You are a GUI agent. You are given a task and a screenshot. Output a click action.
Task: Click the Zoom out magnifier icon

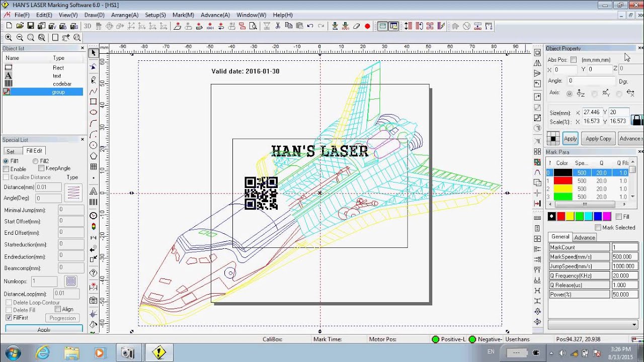coord(20,37)
